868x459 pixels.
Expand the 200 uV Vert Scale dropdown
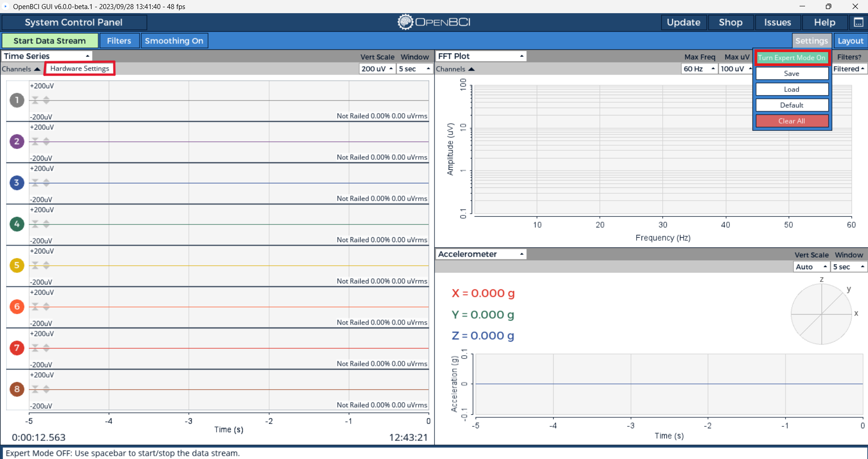pos(377,69)
